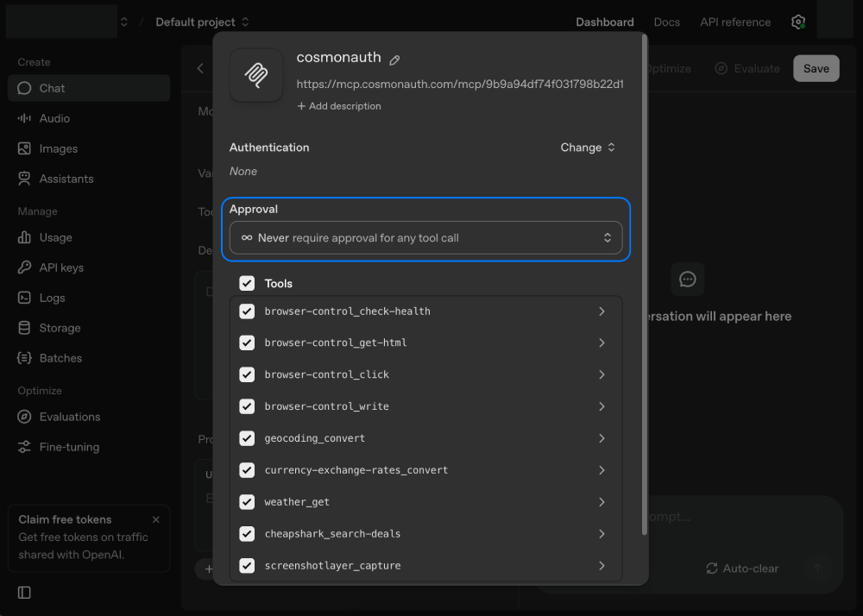The image size is (863, 616).
Task: Open the Authentication Change dropdown
Action: (x=587, y=148)
